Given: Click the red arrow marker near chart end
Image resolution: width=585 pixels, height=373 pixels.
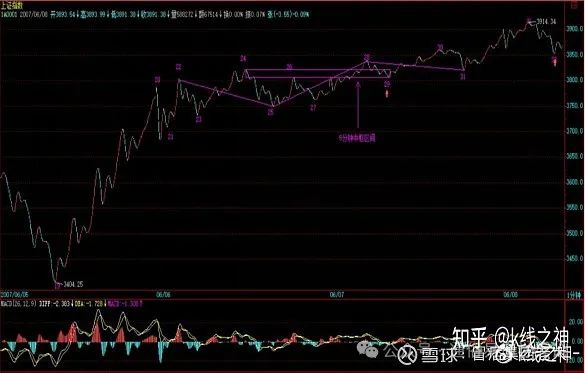Looking at the screenshot, I should click(554, 63).
